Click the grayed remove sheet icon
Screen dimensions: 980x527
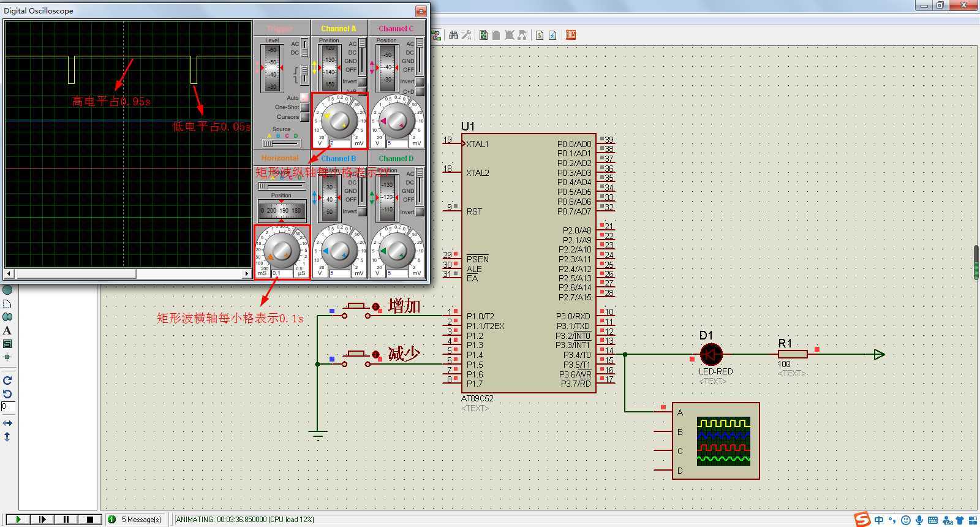(x=509, y=35)
